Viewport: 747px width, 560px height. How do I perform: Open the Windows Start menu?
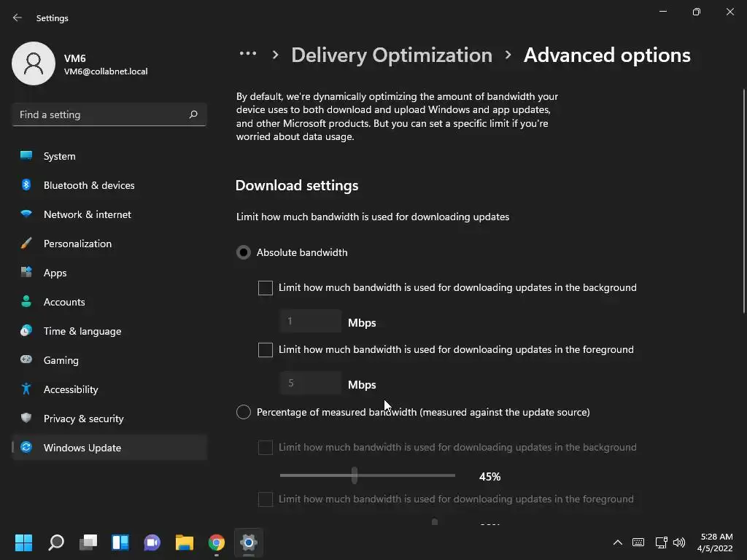coord(23,542)
